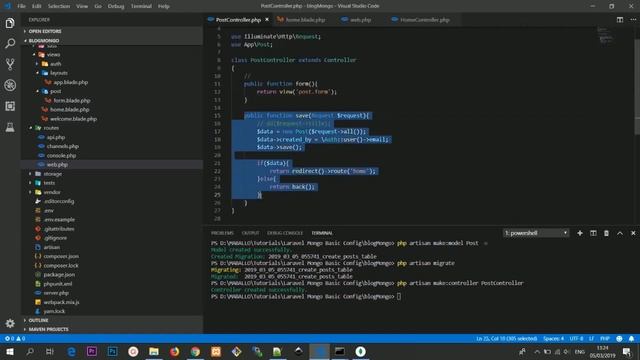Click the editor vertical scrollbar
Screen dimensions: 640x360
coord(637,86)
